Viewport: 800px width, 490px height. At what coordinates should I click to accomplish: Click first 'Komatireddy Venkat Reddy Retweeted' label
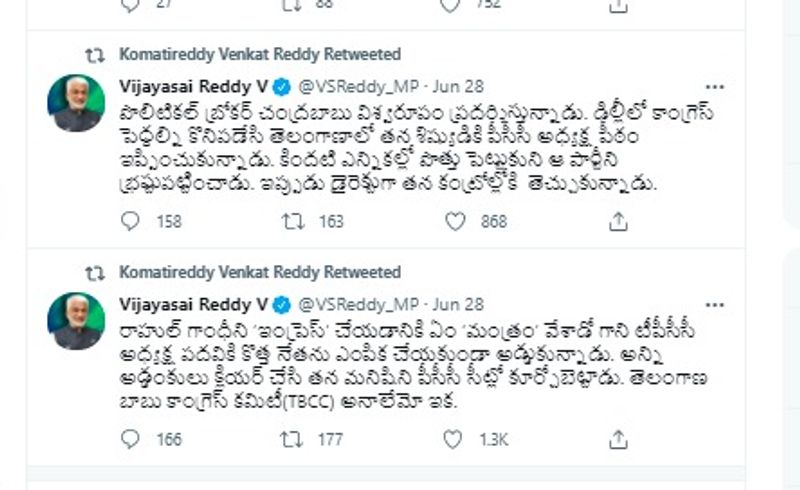coord(259,54)
